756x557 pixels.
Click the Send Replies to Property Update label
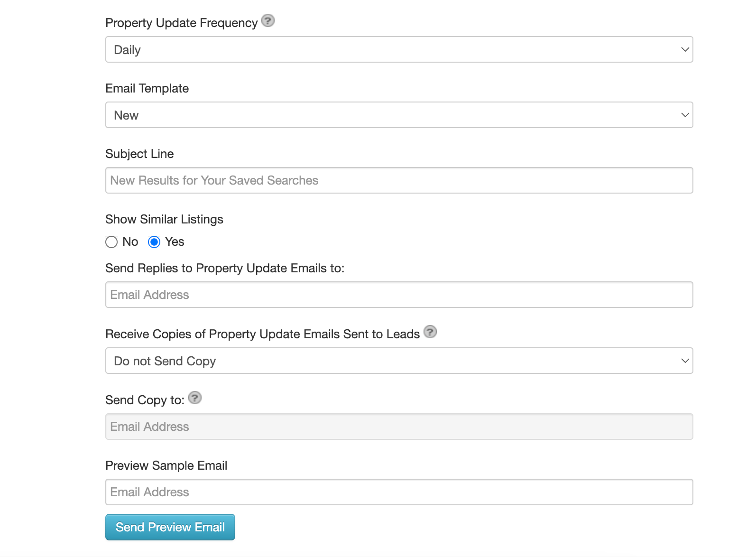click(x=225, y=268)
